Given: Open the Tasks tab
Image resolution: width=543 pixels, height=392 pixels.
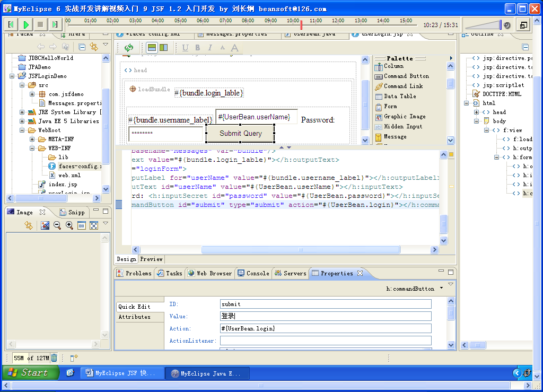Looking at the screenshot, I should (170, 273).
